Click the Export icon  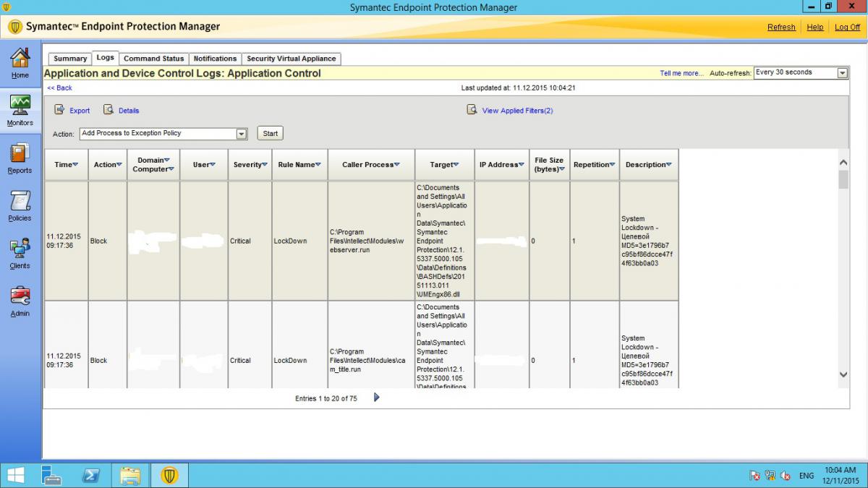pyautogui.click(x=60, y=110)
